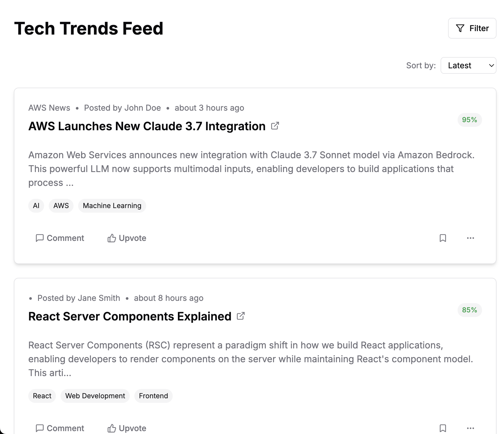The height and width of the screenshot is (434, 504).
Task: Open more options for AWS post
Action: [x=471, y=238]
